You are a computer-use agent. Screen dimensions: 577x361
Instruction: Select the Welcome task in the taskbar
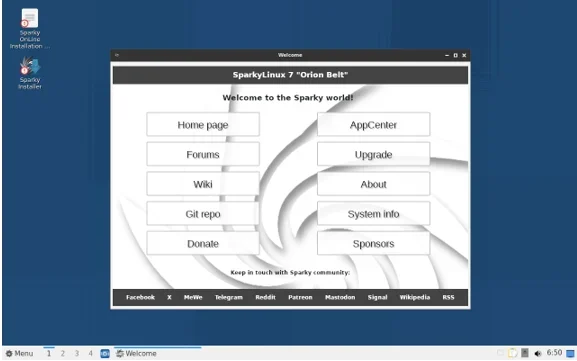coord(157,353)
